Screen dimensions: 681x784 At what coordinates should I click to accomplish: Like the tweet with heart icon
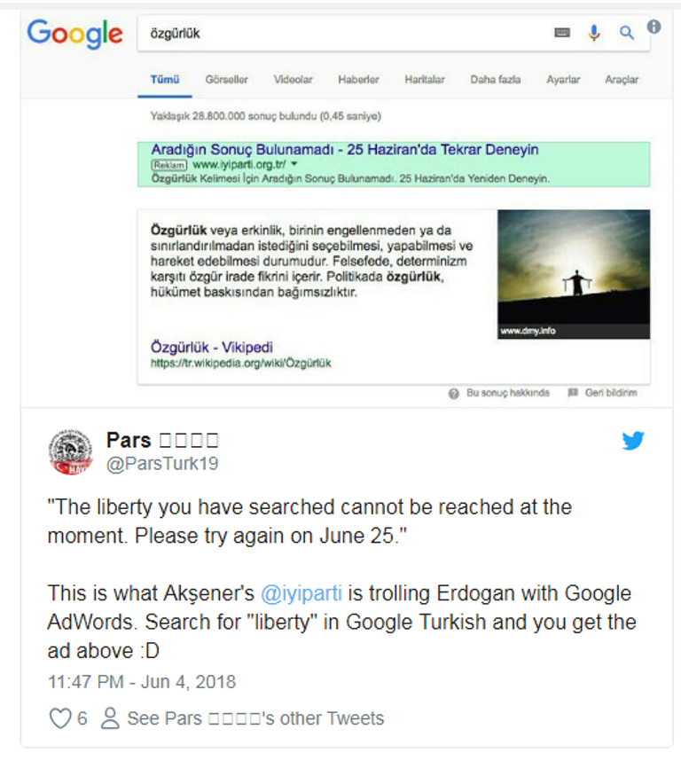pyautogui.click(x=59, y=718)
